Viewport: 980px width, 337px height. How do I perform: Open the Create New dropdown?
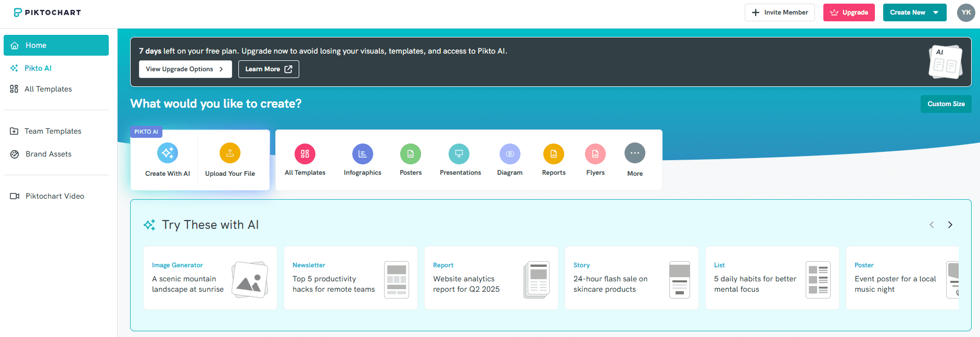(x=914, y=12)
